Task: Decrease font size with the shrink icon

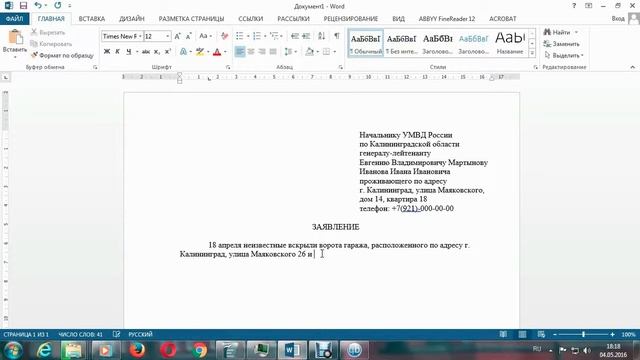Action: click(188, 36)
